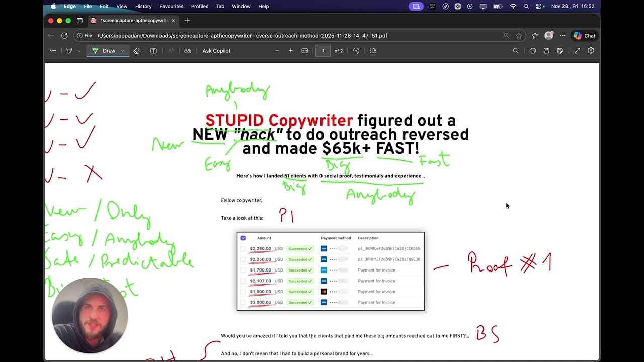Image resolution: width=644 pixels, height=362 pixels.
Task: Toggle the header checkbox beside Amount
Action: (x=243, y=238)
